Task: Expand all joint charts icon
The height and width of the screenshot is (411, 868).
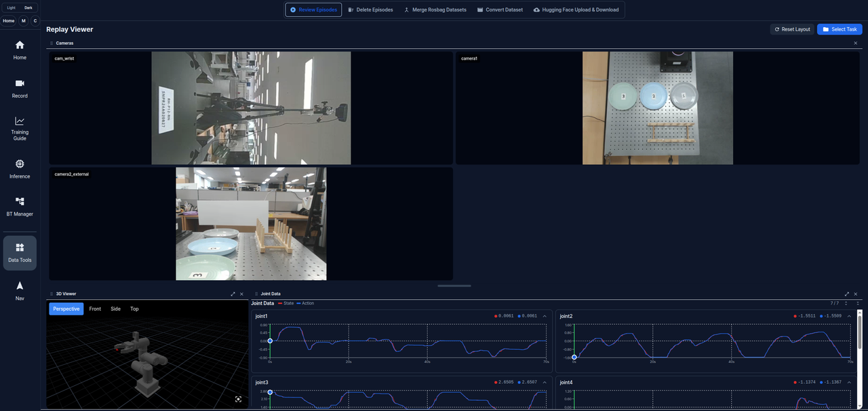Action: [x=846, y=303]
